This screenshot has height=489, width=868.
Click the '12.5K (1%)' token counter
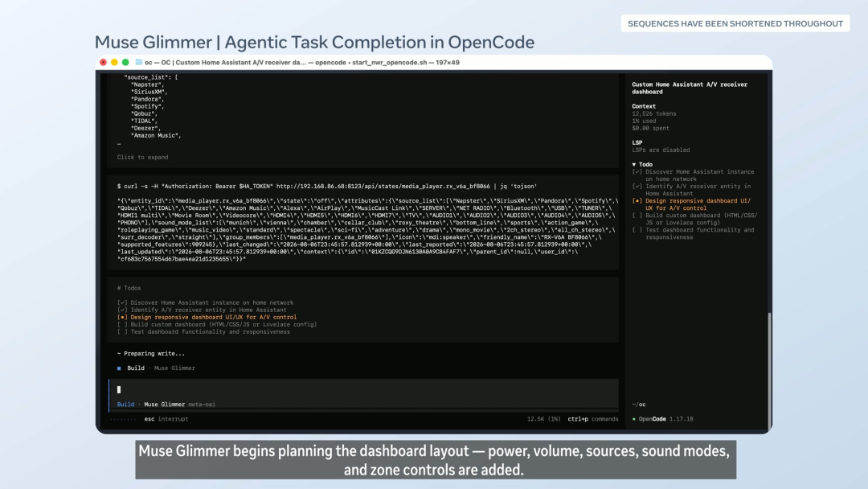[543, 419]
